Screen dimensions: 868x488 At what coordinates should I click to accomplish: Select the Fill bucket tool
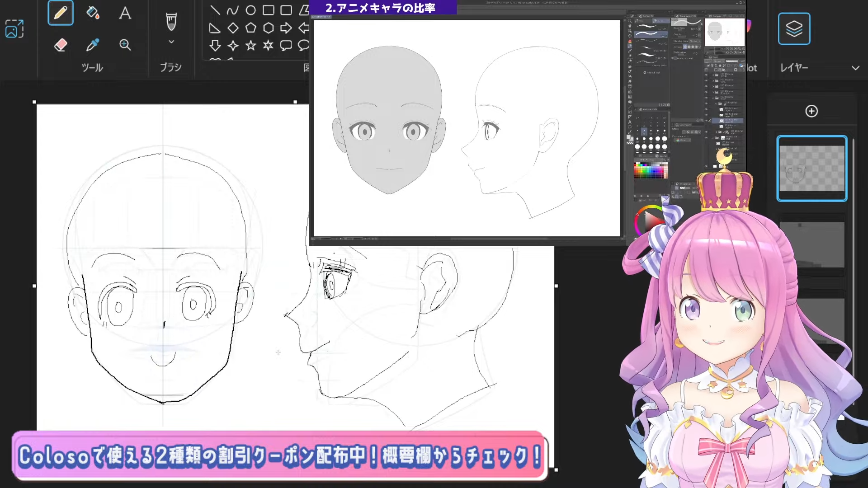coord(93,13)
